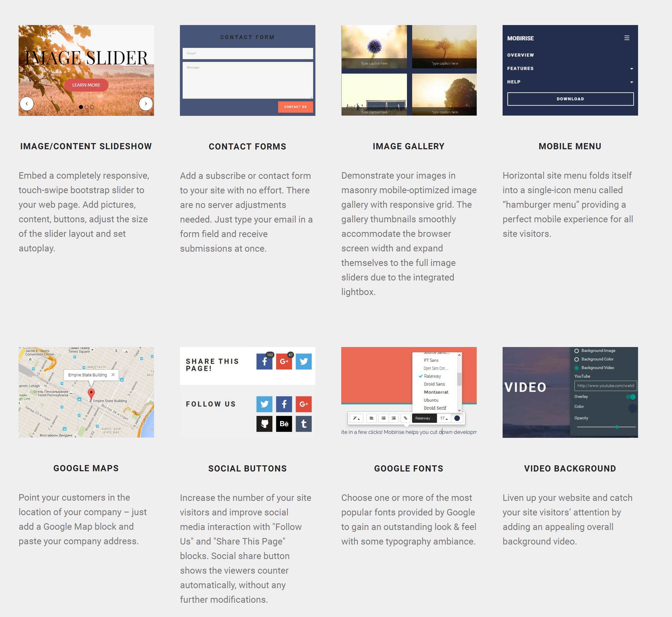The height and width of the screenshot is (617, 672).
Task: Click the Tumblr follow icon
Action: (x=304, y=423)
